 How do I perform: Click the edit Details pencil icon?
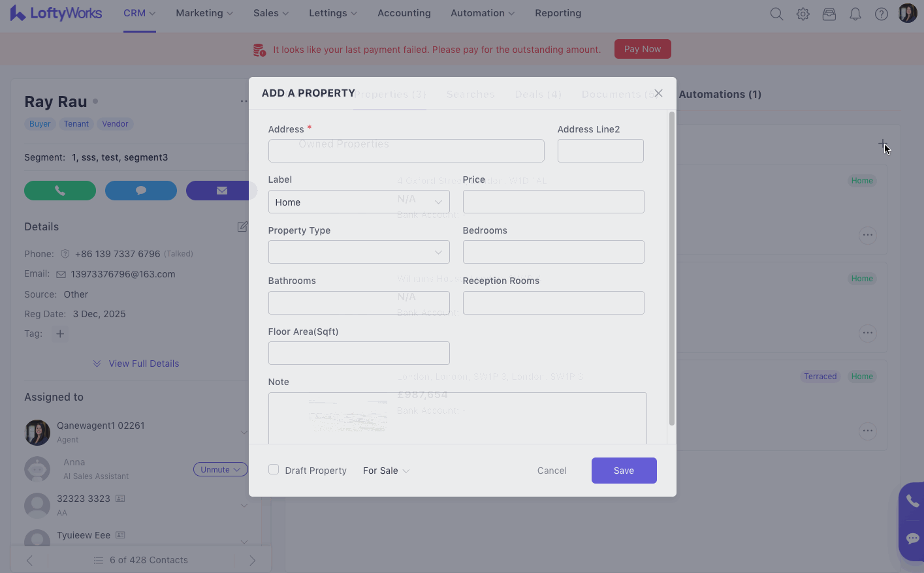tap(242, 226)
